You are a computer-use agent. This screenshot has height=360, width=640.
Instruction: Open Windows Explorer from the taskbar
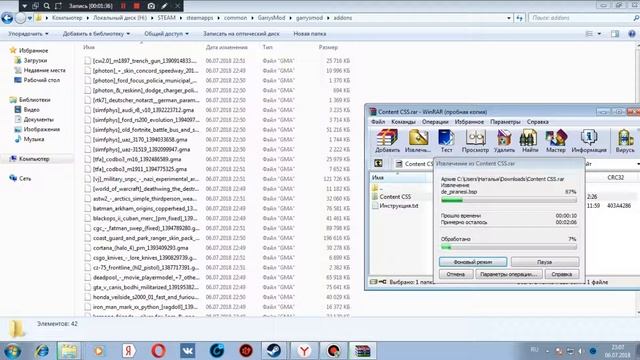69,351
